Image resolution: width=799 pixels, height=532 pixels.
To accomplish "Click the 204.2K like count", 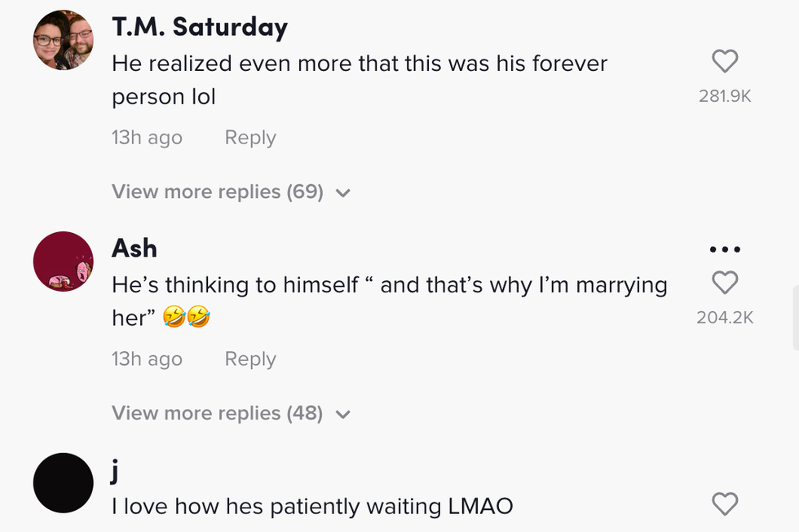I will click(x=725, y=318).
